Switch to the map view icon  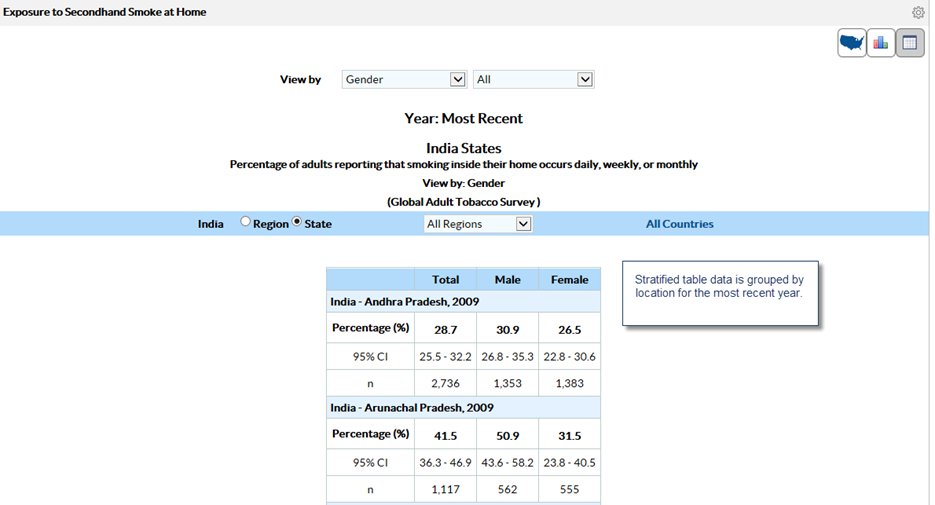click(x=852, y=43)
